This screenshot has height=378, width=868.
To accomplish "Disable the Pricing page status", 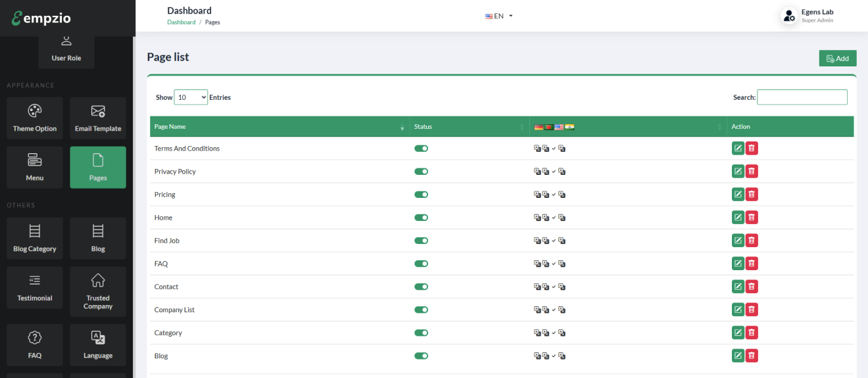I will point(421,195).
